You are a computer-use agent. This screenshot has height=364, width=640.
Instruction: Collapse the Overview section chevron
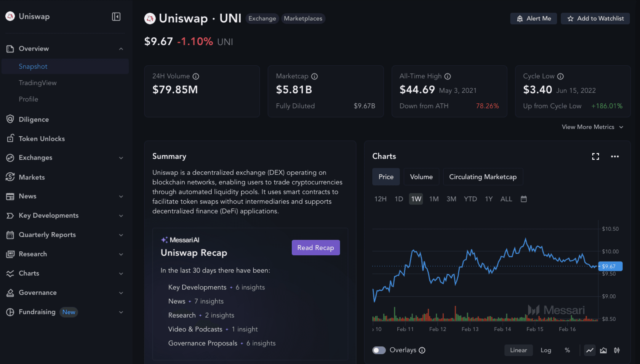point(121,49)
